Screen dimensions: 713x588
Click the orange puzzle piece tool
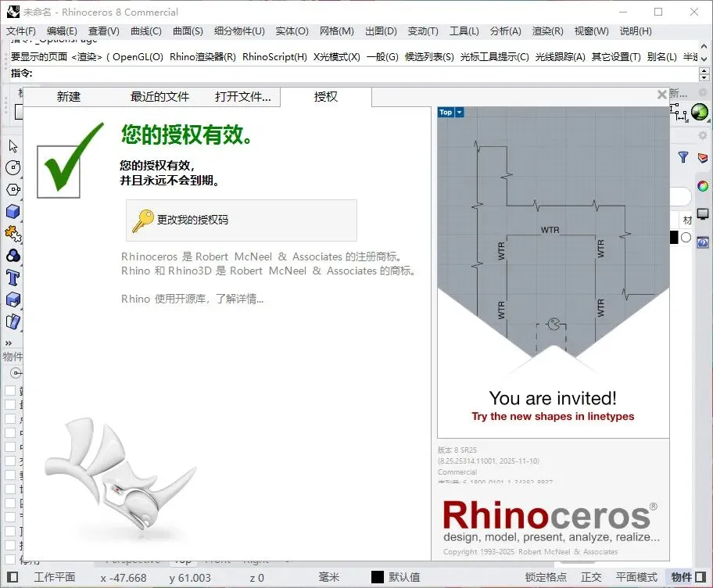tap(13, 234)
